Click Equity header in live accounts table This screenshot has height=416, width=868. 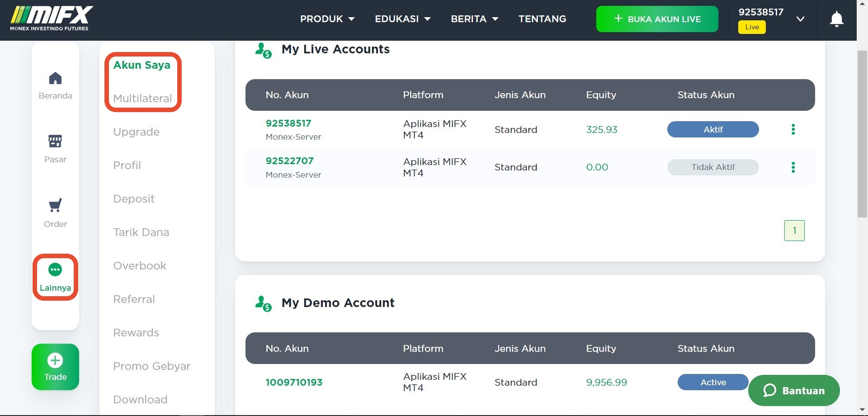coord(601,95)
